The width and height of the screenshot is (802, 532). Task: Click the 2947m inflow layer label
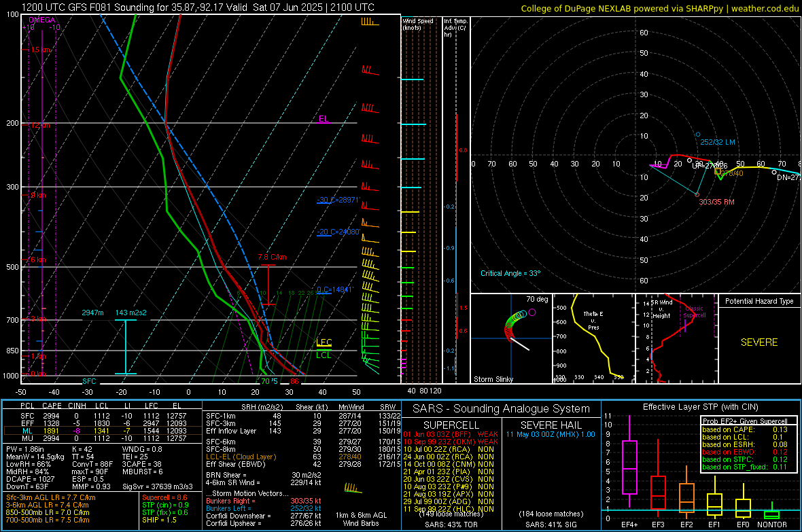pyautogui.click(x=92, y=313)
